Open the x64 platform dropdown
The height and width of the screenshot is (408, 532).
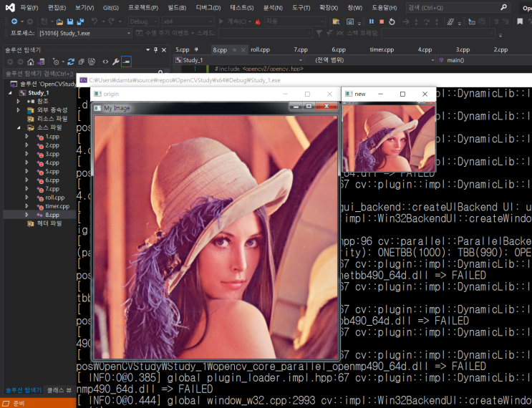pos(188,21)
